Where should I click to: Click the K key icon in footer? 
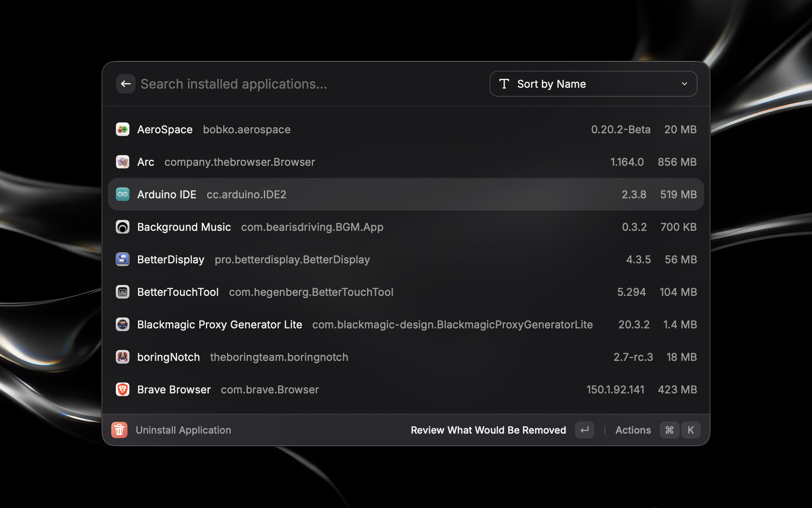tap(691, 430)
